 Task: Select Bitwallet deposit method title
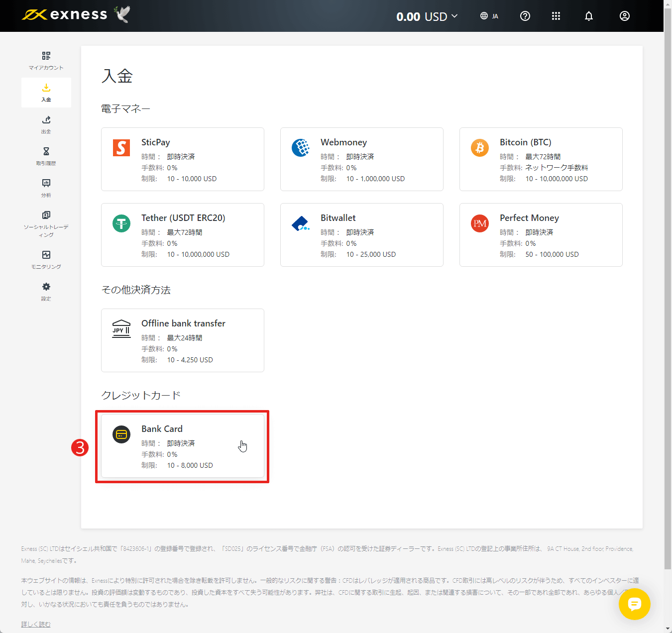point(338,218)
